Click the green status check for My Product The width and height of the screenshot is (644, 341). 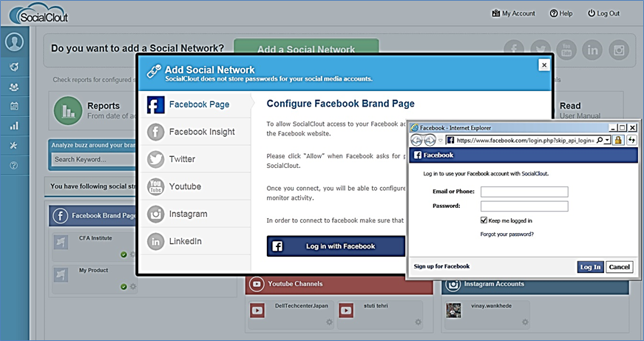coord(123,287)
